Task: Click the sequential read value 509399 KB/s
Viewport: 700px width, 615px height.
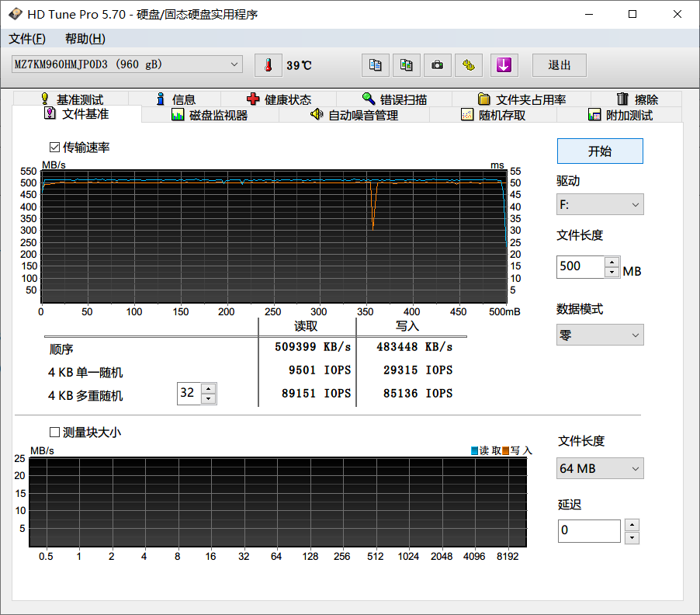Action: point(313,347)
